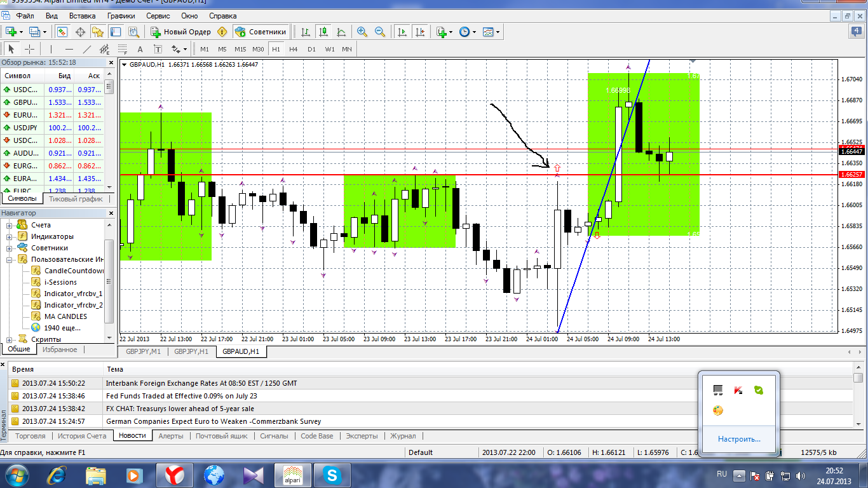The width and height of the screenshot is (868, 488).
Task: Click the Новый Ордер button
Action: click(x=180, y=32)
